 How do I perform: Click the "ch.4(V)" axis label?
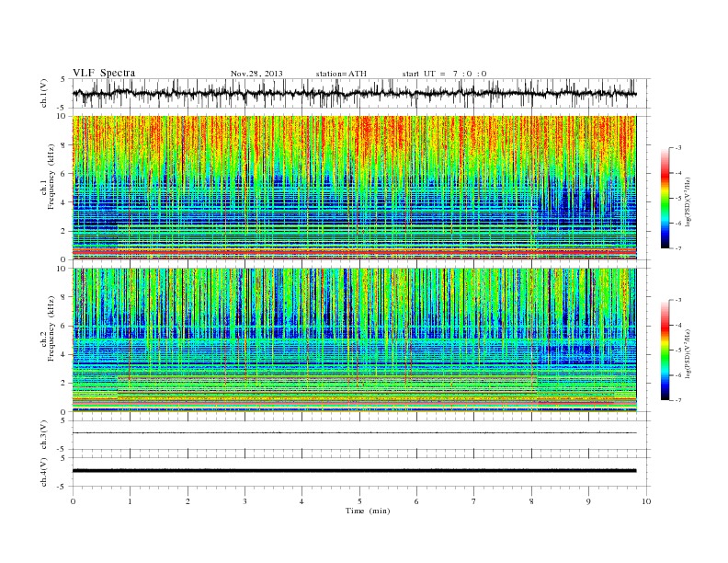click(x=44, y=472)
